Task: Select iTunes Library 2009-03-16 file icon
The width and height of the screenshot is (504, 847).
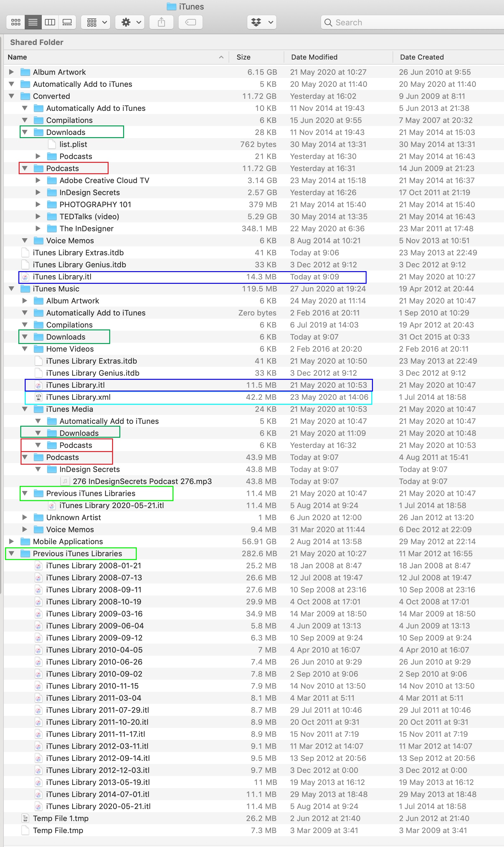Action: tap(39, 614)
